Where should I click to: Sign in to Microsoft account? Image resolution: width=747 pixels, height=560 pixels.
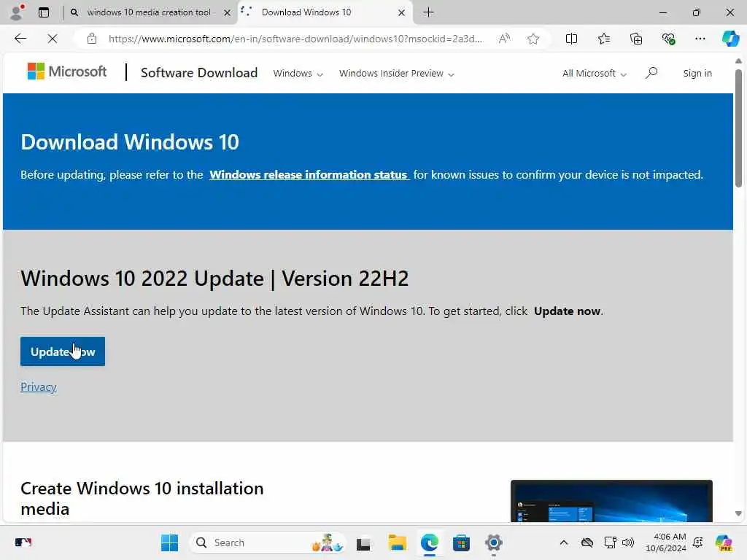tap(697, 74)
